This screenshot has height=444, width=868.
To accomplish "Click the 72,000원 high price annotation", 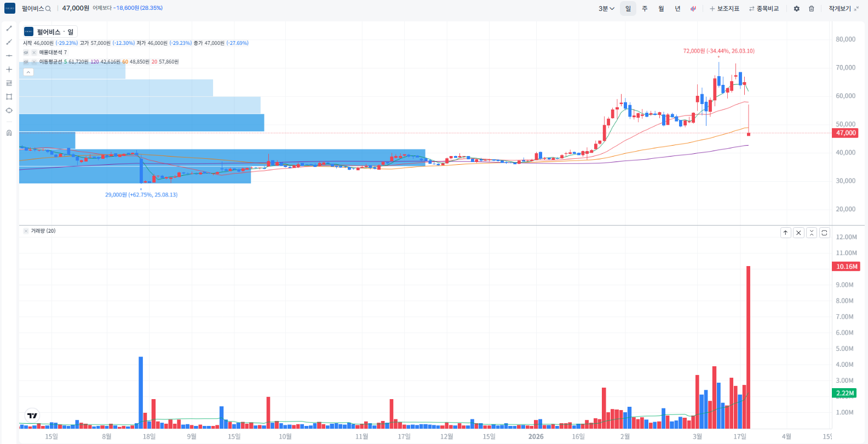I will point(718,51).
